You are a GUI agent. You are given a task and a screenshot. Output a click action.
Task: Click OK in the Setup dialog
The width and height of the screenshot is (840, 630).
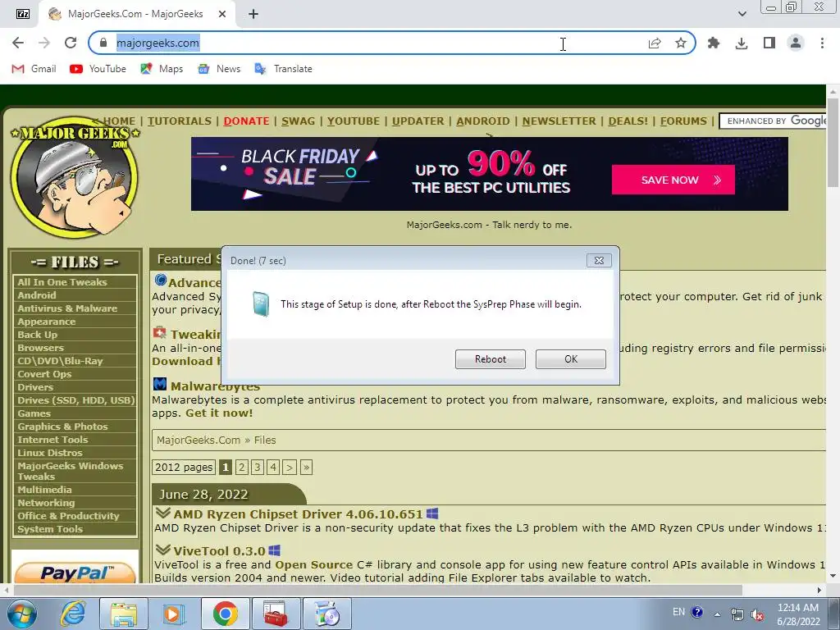571,359
